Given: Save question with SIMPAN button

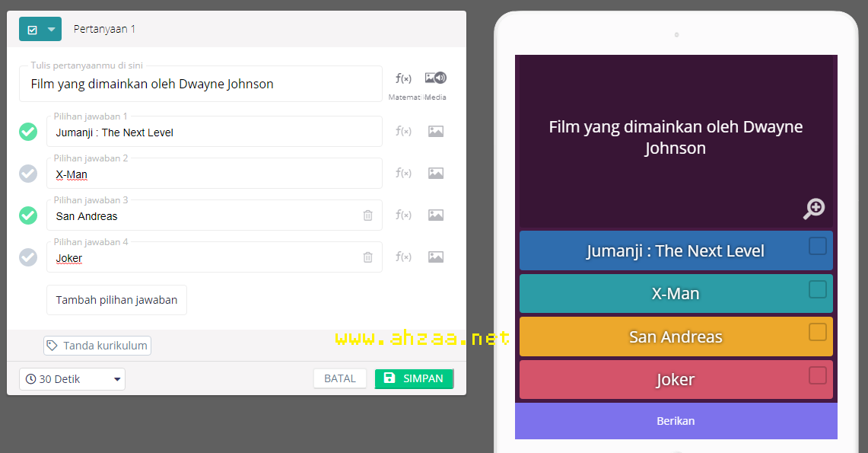Looking at the screenshot, I should click(x=414, y=379).
